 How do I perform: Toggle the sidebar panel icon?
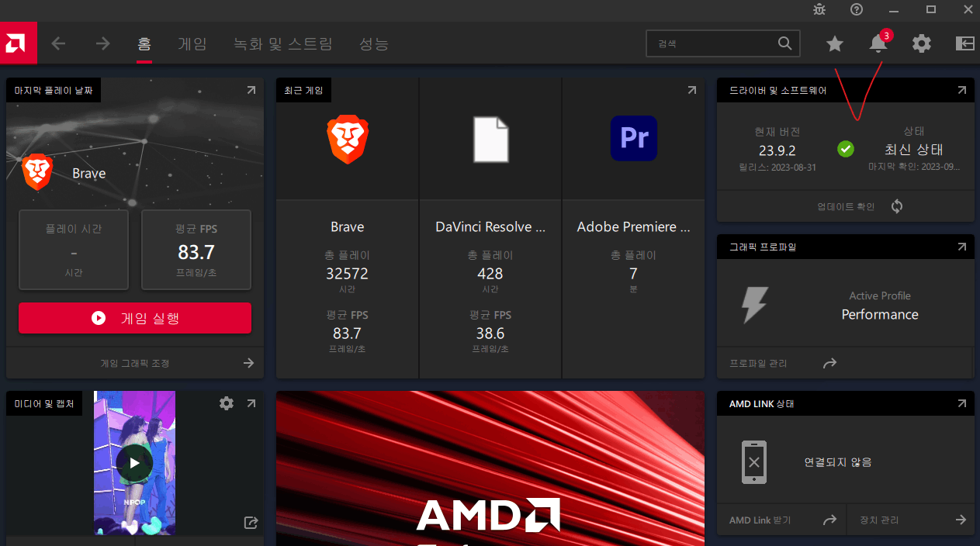click(965, 43)
